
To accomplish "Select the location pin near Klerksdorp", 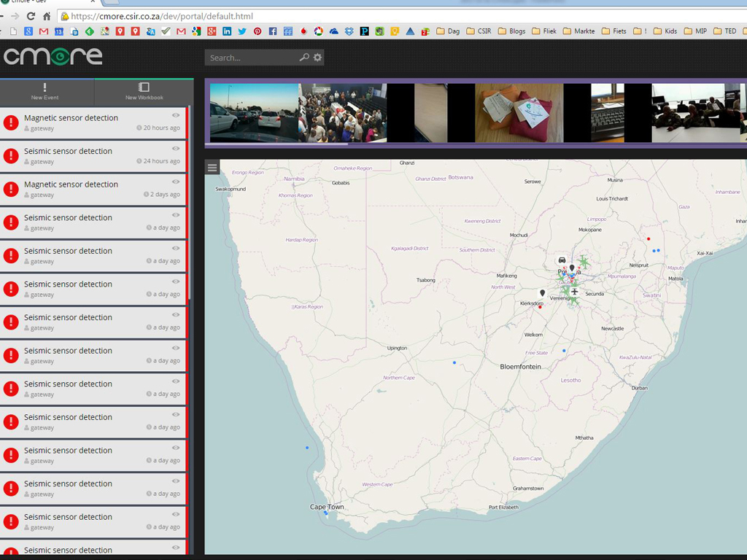I will (542, 293).
